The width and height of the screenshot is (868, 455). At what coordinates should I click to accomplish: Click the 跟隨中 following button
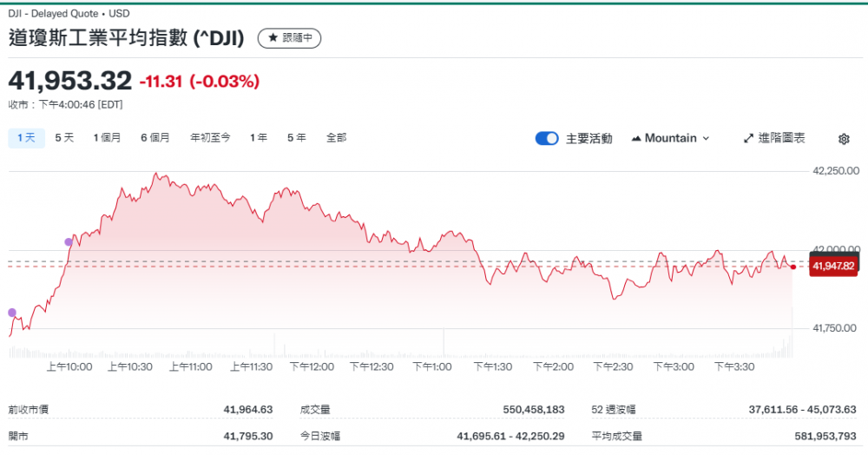click(290, 38)
